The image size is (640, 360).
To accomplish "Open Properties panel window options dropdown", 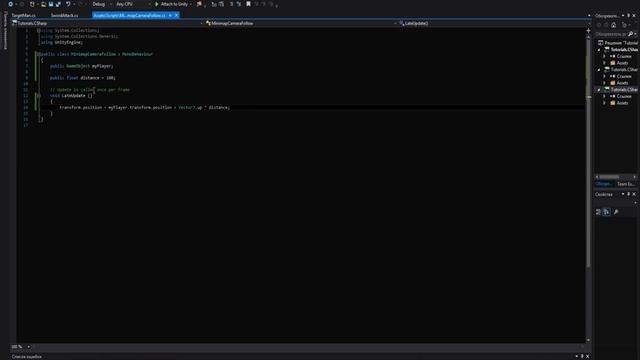I will coord(623,194).
